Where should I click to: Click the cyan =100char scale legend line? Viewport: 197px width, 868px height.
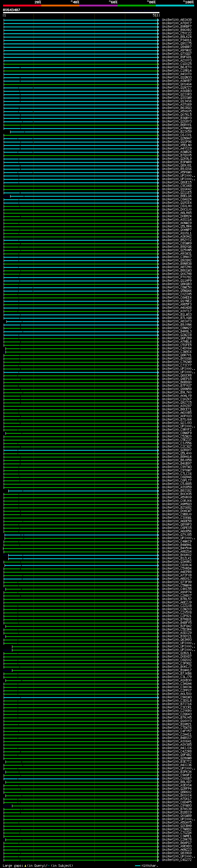(137, 866)
